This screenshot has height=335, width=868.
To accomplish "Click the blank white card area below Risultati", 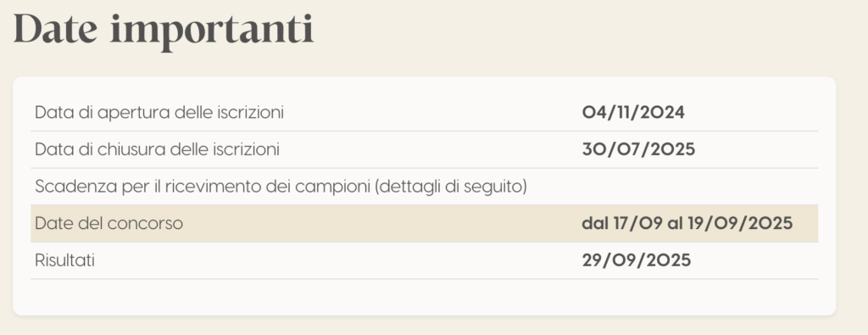I will pyautogui.click(x=424, y=298).
